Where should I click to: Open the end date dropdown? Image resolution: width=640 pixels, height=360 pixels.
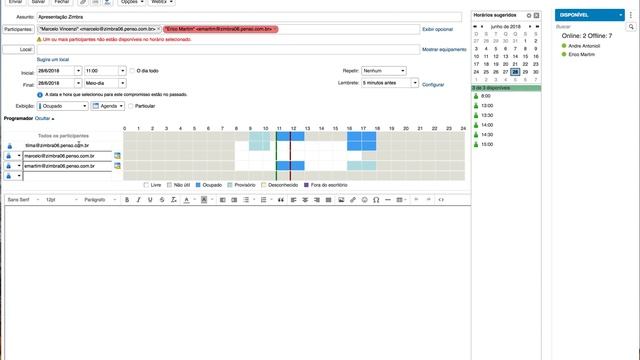point(78,83)
